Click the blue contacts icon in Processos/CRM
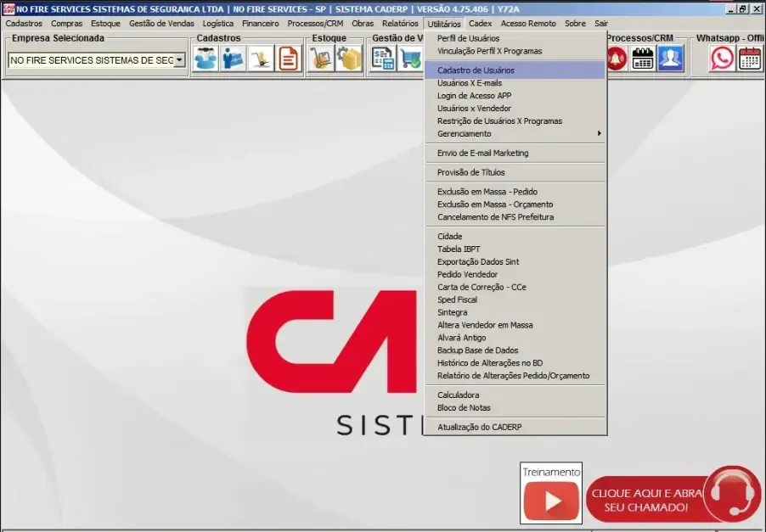 [x=670, y=59]
